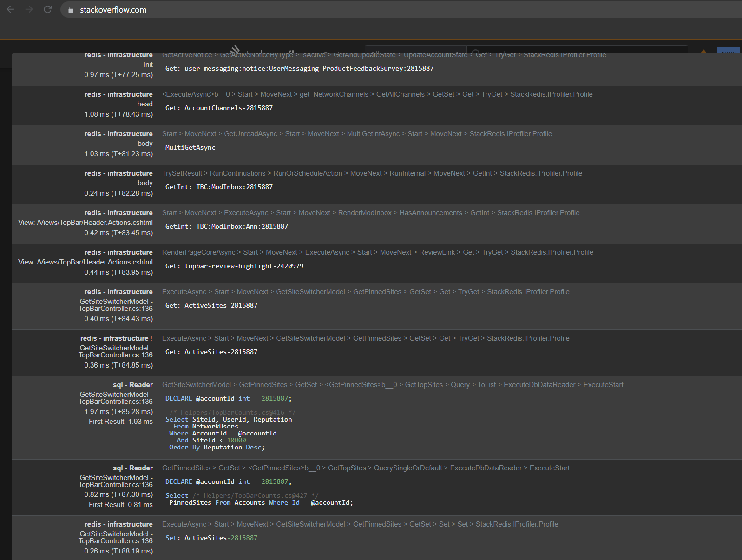Click the RenderModInbox stack trace line
The height and width of the screenshot is (560, 742).
pos(371,213)
